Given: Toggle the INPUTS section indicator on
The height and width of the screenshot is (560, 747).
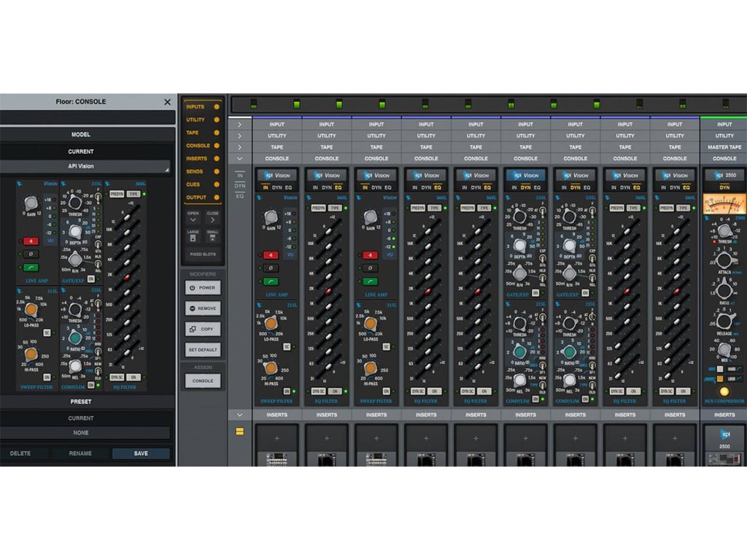Looking at the screenshot, I should click(x=216, y=107).
